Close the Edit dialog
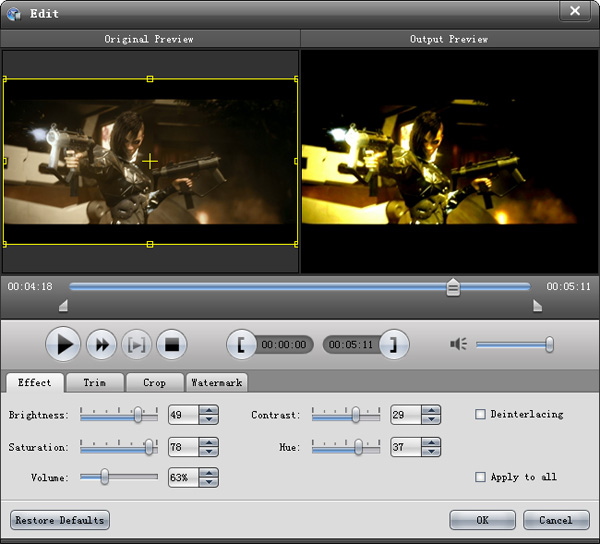 tap(575, 11)
